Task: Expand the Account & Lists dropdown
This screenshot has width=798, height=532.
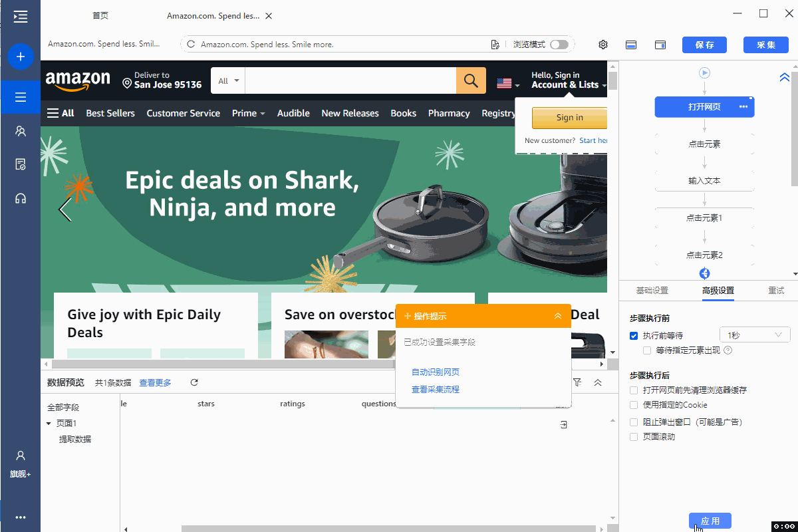Action: coord(569,80)
